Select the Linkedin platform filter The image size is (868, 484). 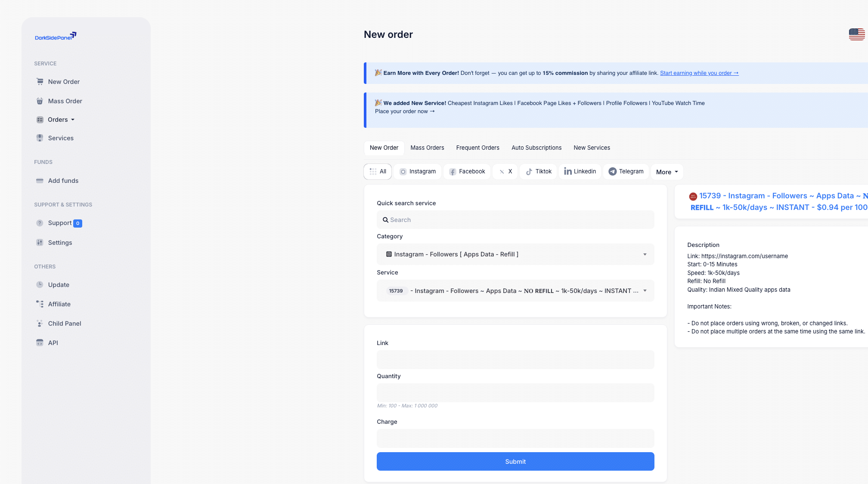(x=580, y=172)
